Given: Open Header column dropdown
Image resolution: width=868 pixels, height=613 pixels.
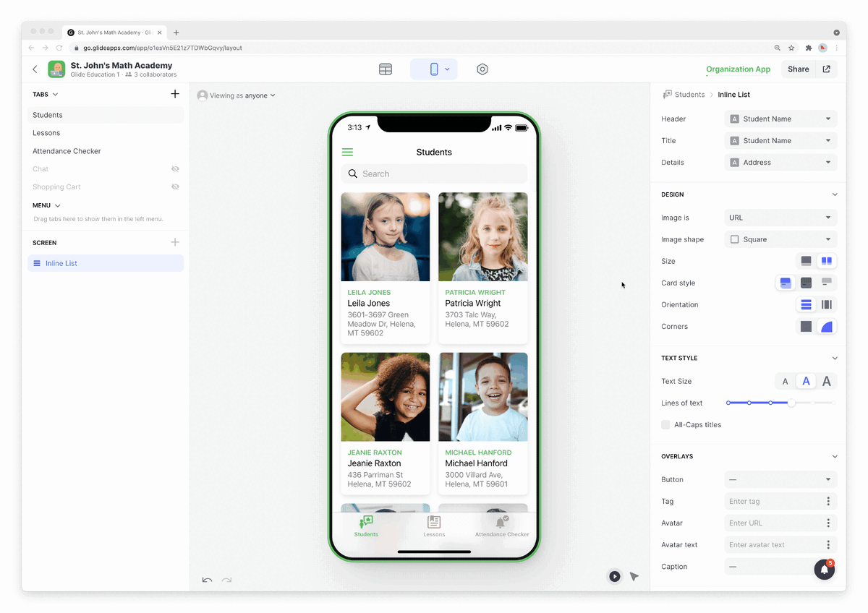Looking at the screenshot, I should point(780,119).
